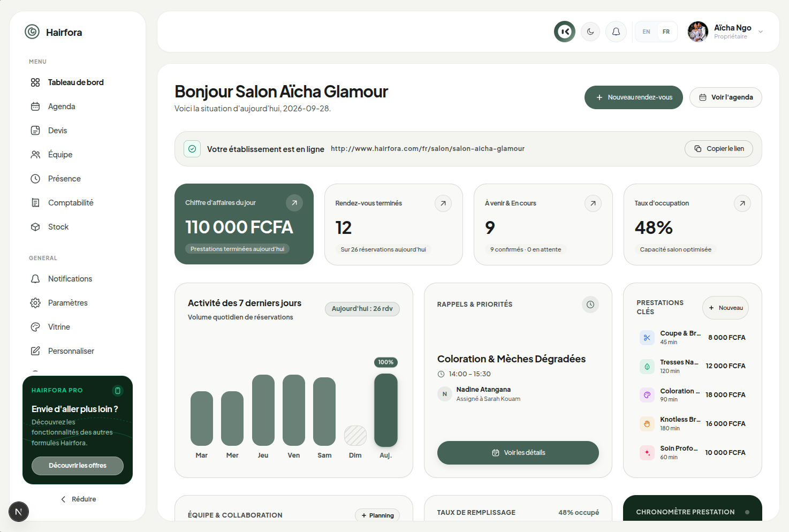
Task: Click the Présence clock icon
Action: [35, 179]
